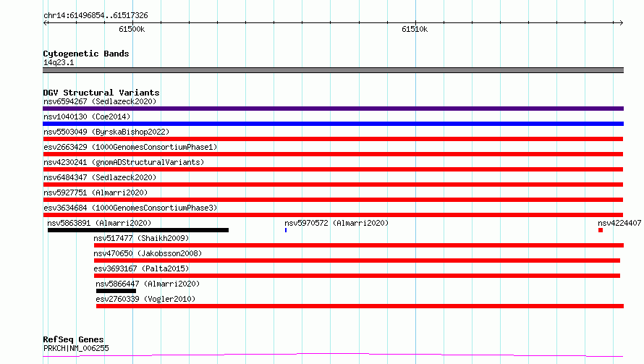Select the gray 14q23.1 cytoband bar
The height and width of the screenshot is (364, 644).
click(x=333, y=70)
